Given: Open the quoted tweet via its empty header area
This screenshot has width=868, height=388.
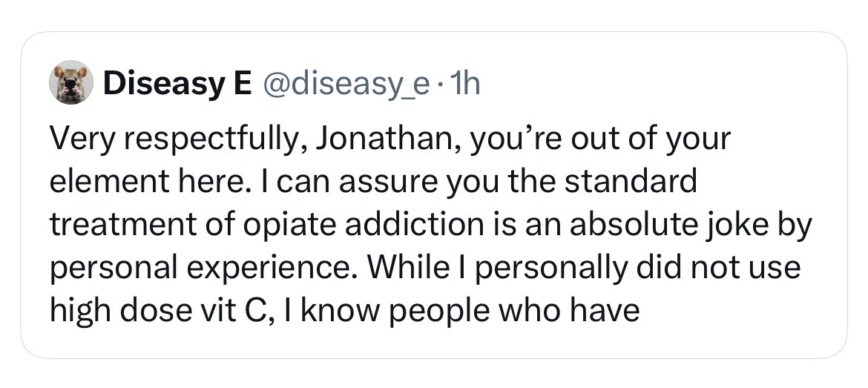Looking at the screenshot, I should [653, 82].
